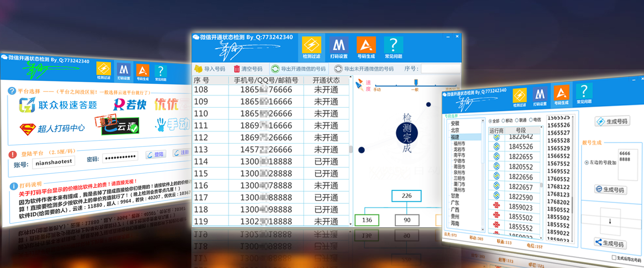This screenshot has width=644, height=268.
Task: Click the 登陆平台 red alert icon
Action: click(12, 154)
